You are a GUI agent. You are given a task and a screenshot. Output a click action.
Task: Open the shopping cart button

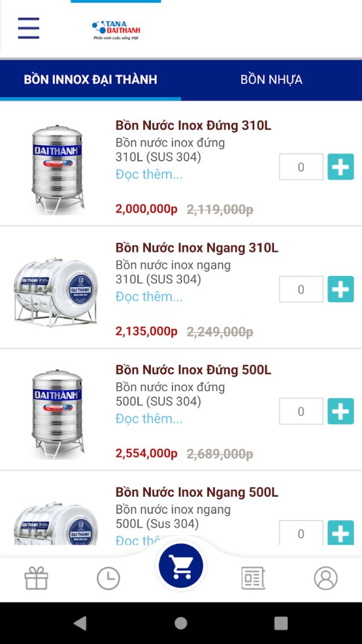point(180,567)
